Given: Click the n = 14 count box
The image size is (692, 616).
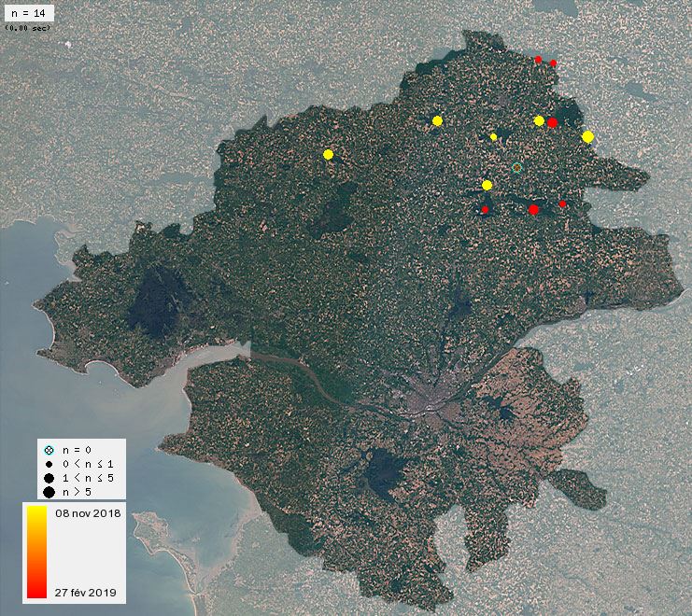Looking at the screenshot, I should point(27,13).
